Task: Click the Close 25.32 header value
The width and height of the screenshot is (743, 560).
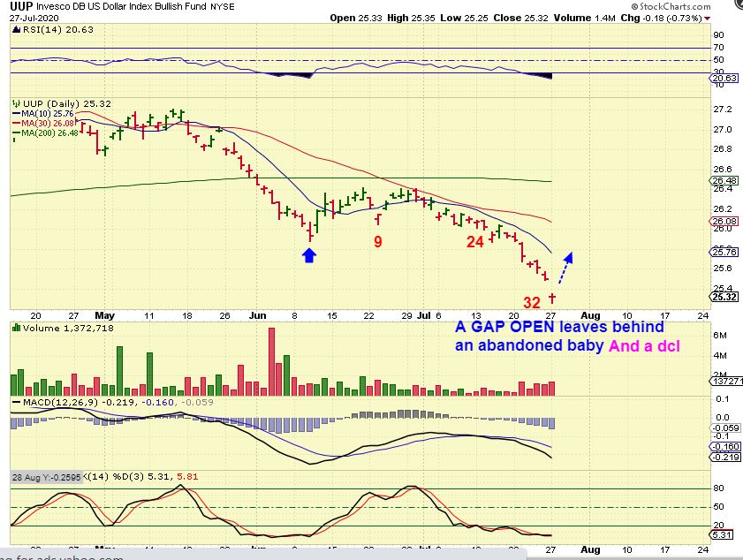Action: click(520, 18)
